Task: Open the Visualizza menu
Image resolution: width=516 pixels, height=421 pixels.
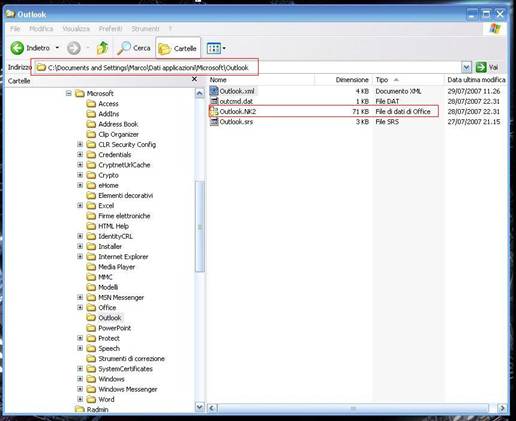Action: 76,29
